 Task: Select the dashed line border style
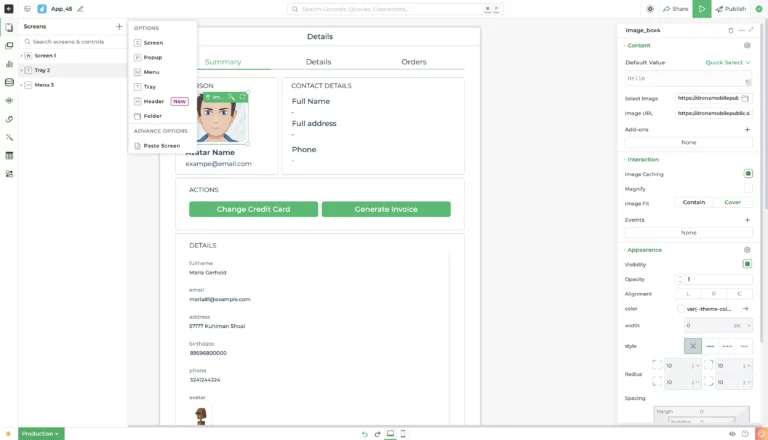tap(727, 346)
